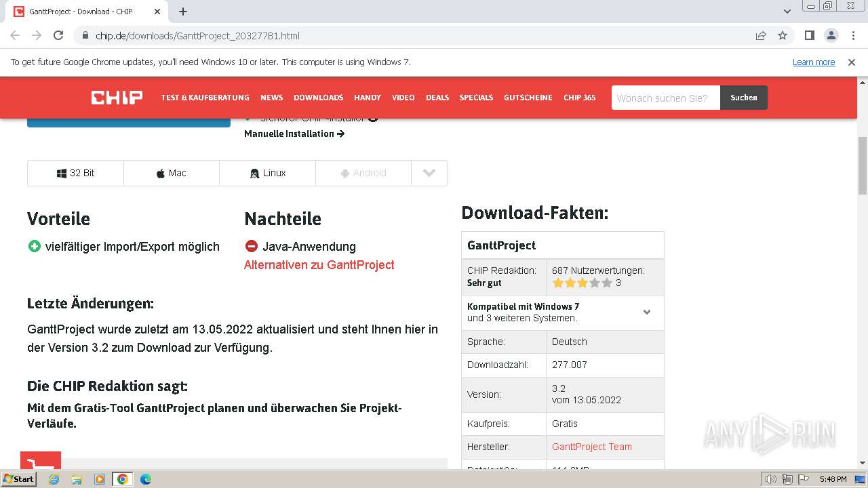Screen dimensions: 868x488
Task: Open Chrome profile avatar
Action: pos(831,35)
